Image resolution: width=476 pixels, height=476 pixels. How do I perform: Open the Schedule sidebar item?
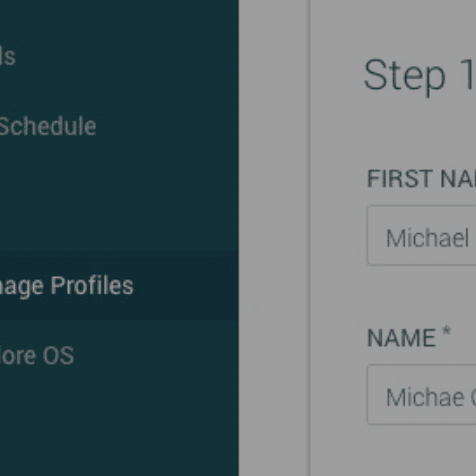[48, 126]
